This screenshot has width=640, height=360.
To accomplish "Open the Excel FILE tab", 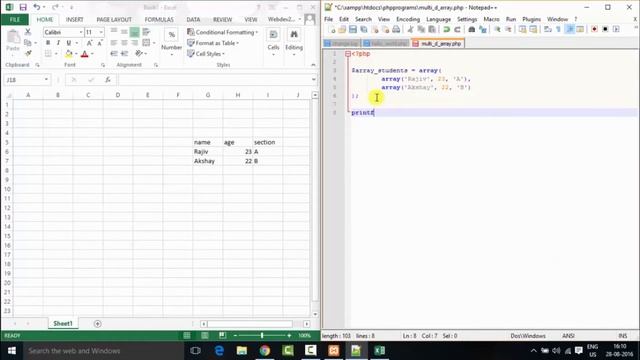I will pos(15,19).
